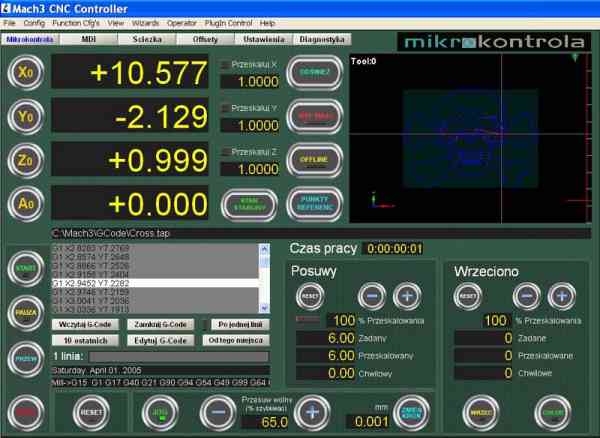Screen dimensions: 600x438
Task: Open the Help menu
Action: [267, 23]
